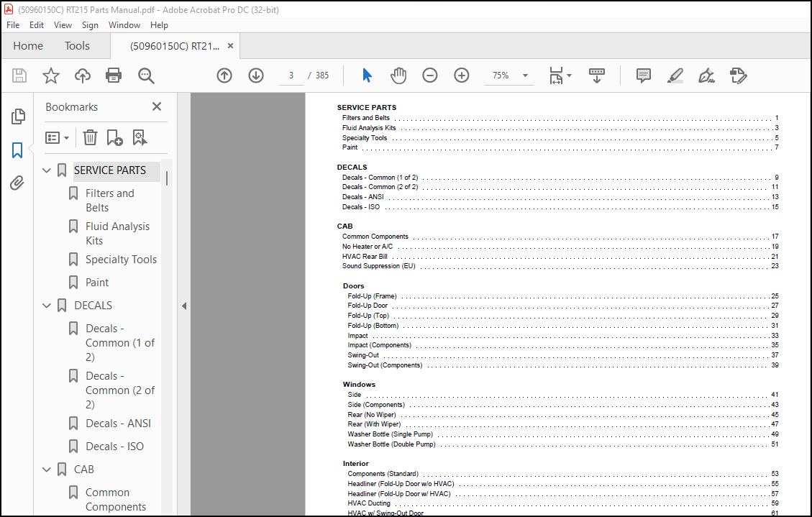The height and width of the screenshot is (517, 812).
Task: Switch to the Tools tab
Action: [77, 46]
